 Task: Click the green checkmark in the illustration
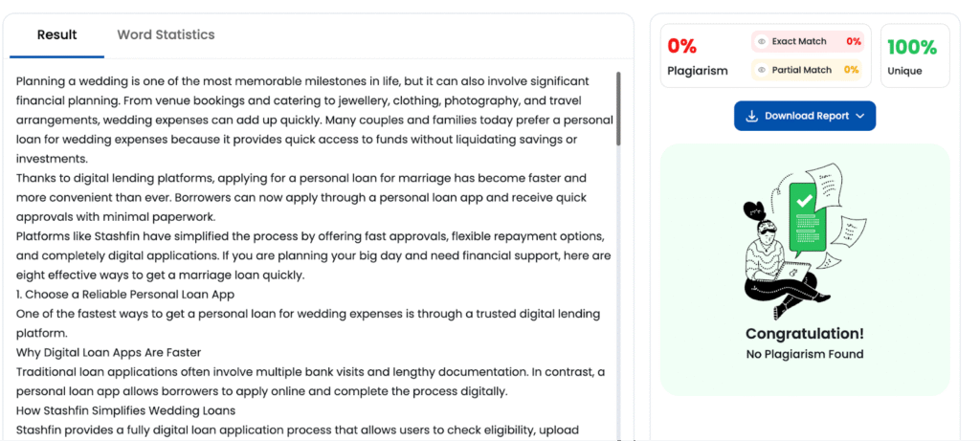pyautogui.click(x=805, y=202)
